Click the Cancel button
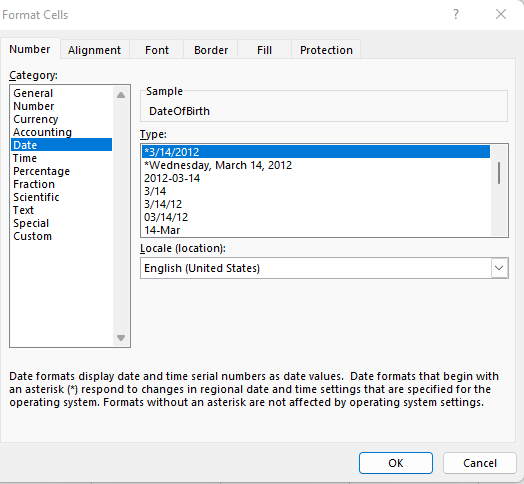 point(480,463)
